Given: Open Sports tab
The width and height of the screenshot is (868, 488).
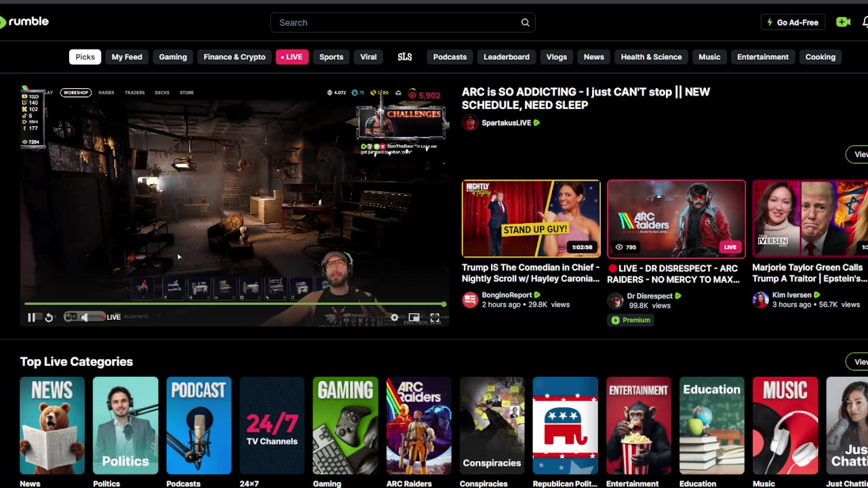Looking at the screenshot, I should coord(331,57).
